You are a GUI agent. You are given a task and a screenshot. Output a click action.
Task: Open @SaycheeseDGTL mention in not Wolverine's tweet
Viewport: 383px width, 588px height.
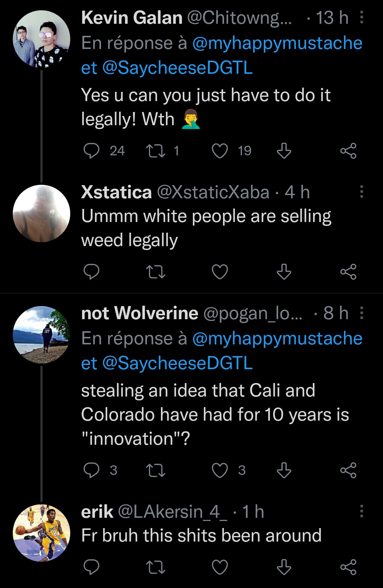177,364
